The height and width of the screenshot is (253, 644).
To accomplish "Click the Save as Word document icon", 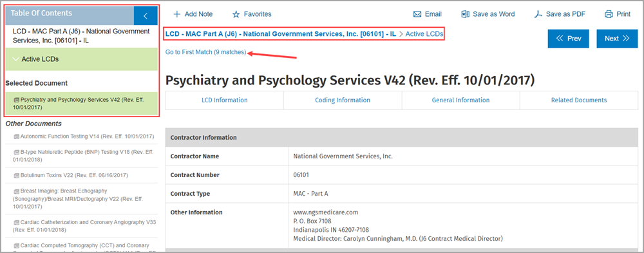I will [466, 14].
